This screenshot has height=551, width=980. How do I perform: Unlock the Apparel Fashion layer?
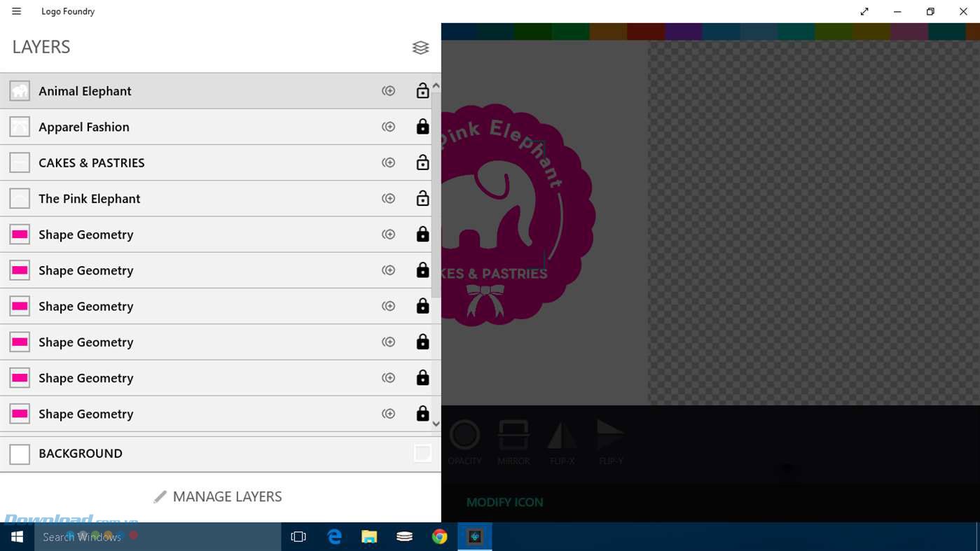coord(422,127)
